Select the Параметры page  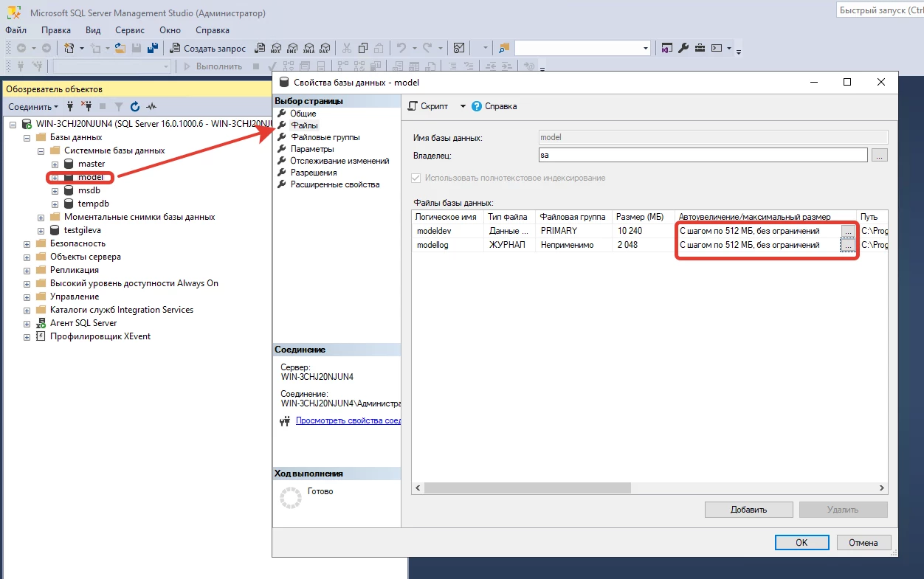312,149
